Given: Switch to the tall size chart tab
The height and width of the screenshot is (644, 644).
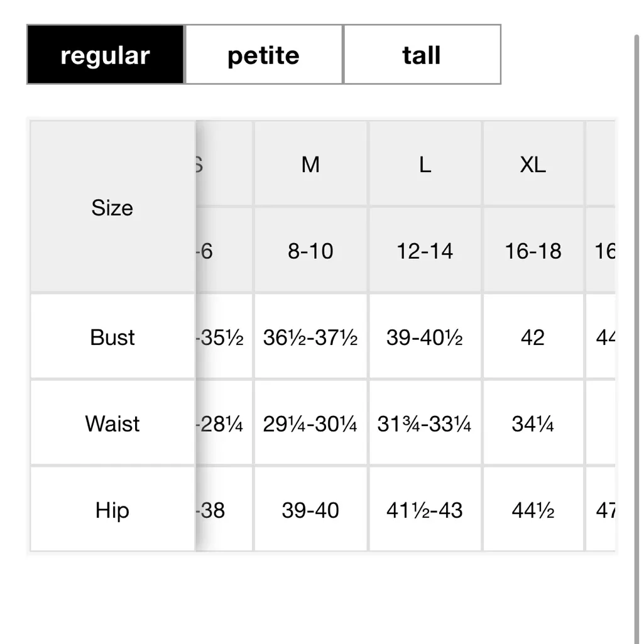Looking at the screenshot, I should pos(421,55).
